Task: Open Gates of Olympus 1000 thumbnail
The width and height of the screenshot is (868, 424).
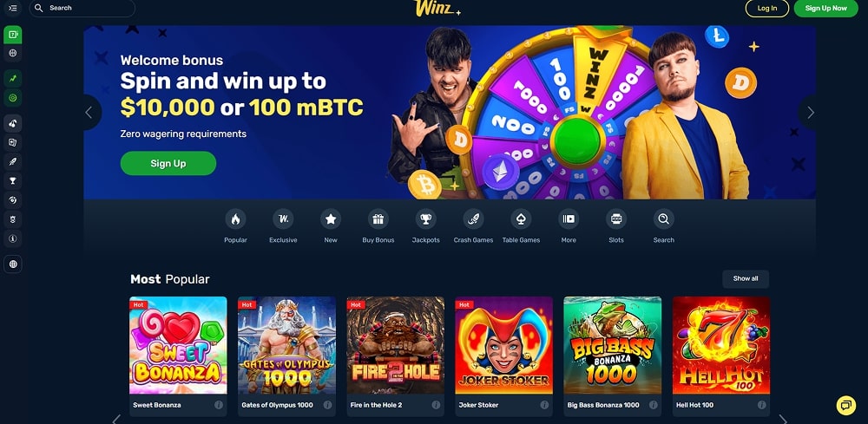Action: [x=286, y=345]
